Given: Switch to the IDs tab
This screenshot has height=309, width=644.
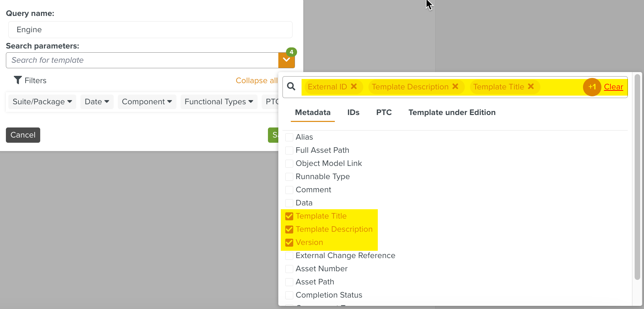Looking at the screenshot, I should 353,113.
